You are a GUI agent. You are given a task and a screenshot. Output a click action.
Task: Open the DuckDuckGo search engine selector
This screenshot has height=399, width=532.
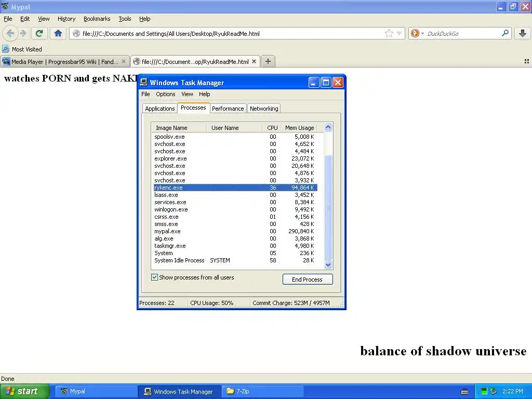417,33
